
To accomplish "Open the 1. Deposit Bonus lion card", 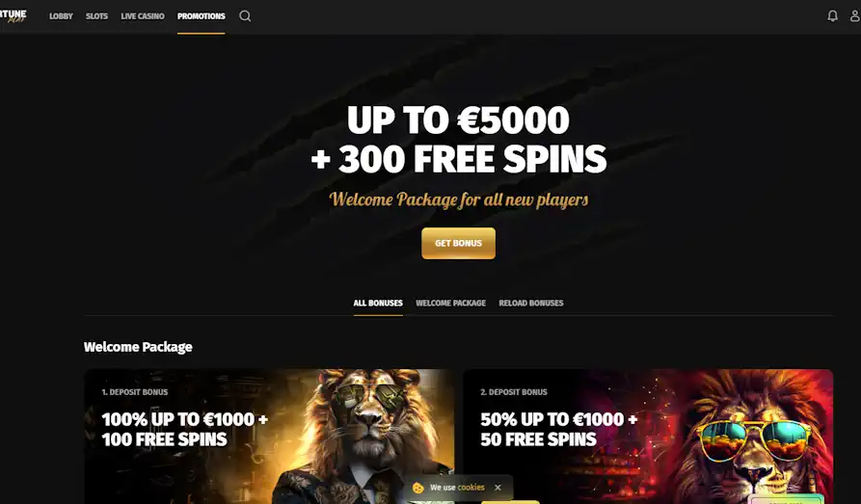I will coord(269,437).
